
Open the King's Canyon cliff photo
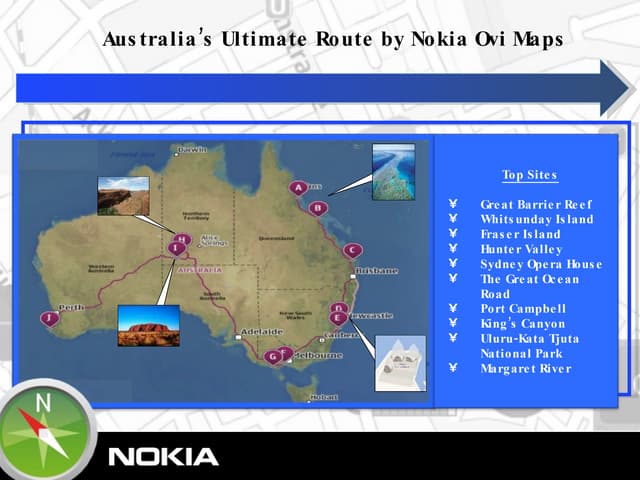pyautogui.click(x=123, y=196)
